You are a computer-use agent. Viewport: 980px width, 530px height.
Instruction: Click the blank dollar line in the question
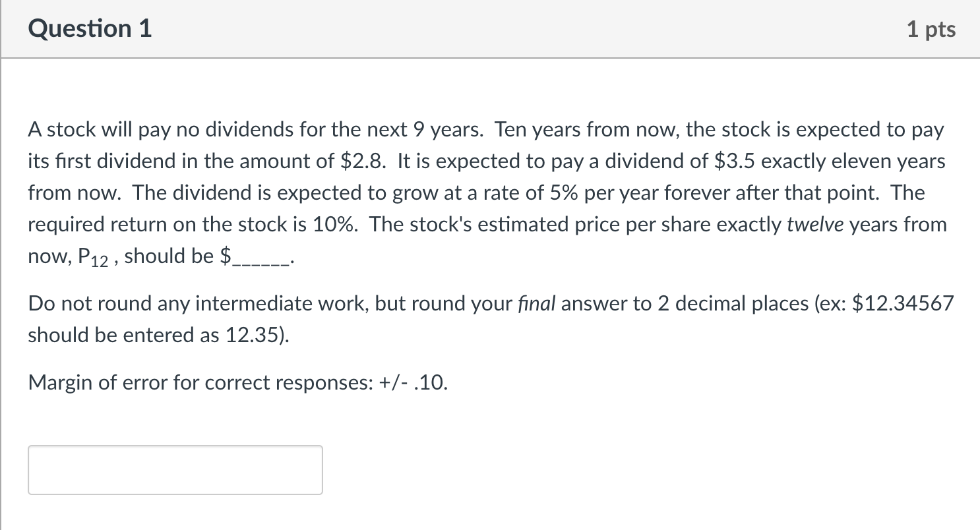pos(255,256)
